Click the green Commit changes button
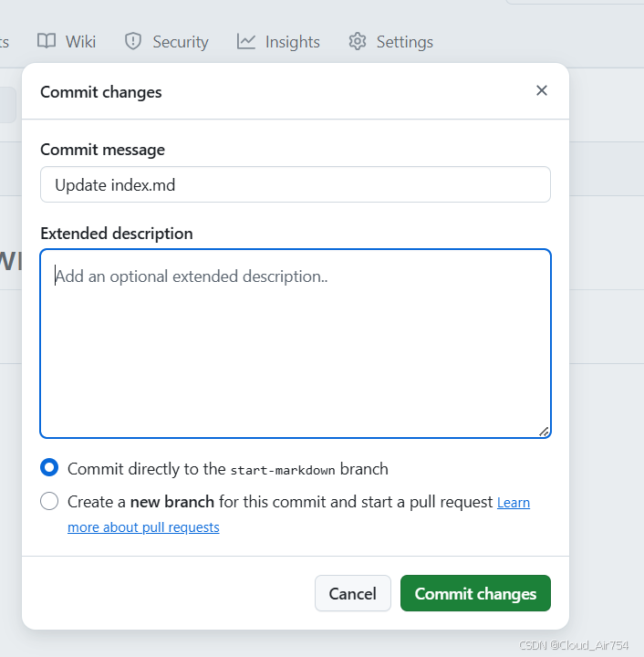The width and height of the screenshot is (644, 657). [475, 593]
